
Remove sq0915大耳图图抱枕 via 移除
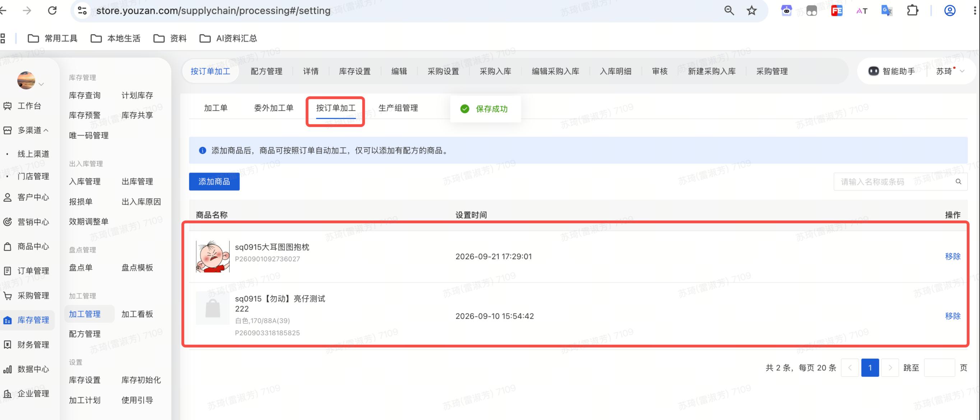coord(953,256)
